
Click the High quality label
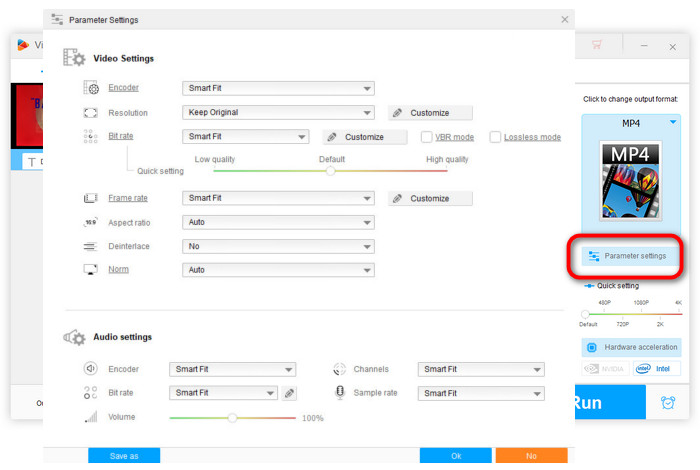[447, 159]
